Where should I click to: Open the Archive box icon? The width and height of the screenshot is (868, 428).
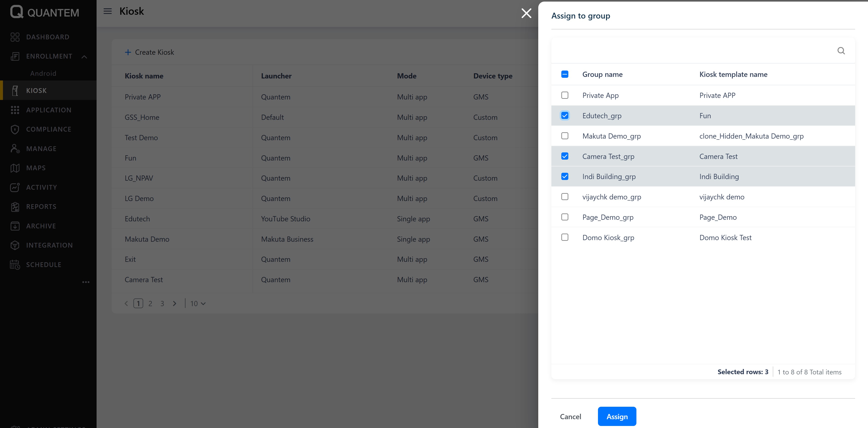point(15,226)
